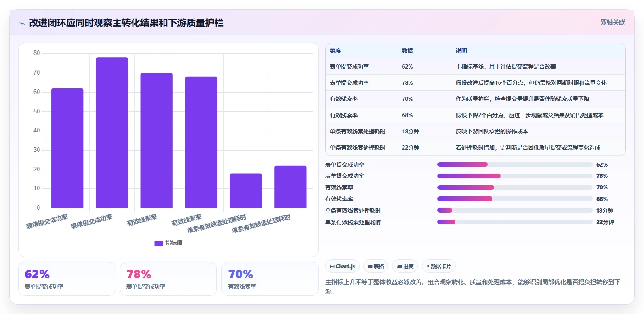Click the chart bar with value 68
Screen dimensions: 644x314
[201, 143]
